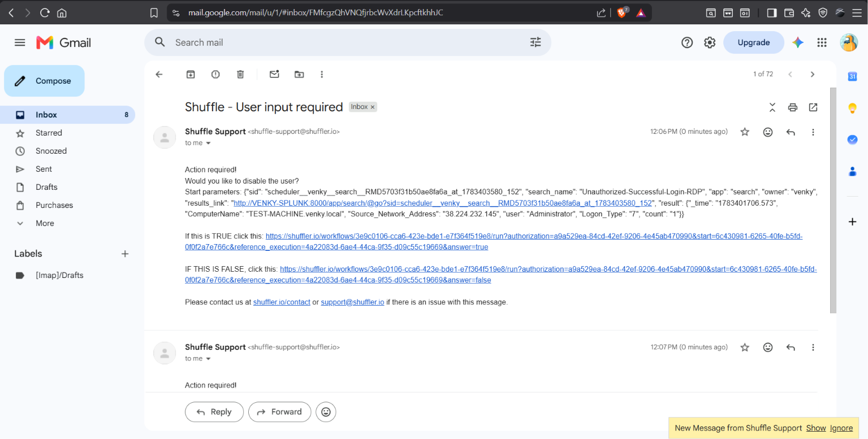Show recipient details for 12:07 PM message
This screenshot has height=439, width=868.
tap(208, 359)
